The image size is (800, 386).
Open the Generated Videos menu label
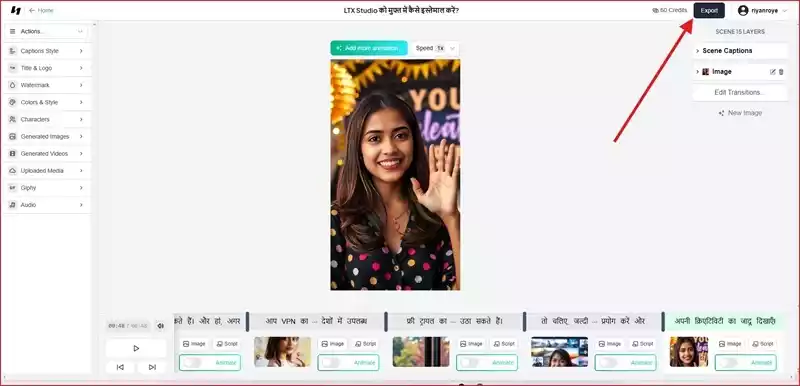point(44,153)
